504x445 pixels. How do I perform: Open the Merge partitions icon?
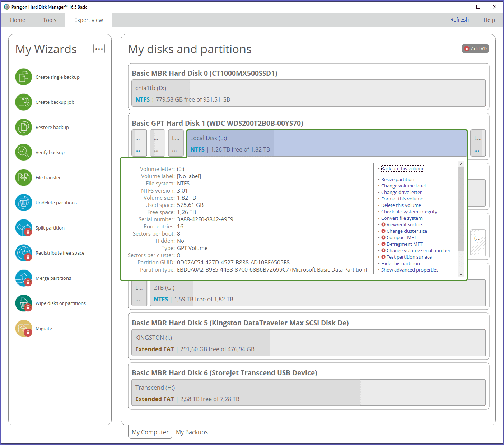(x=24, y=278)
